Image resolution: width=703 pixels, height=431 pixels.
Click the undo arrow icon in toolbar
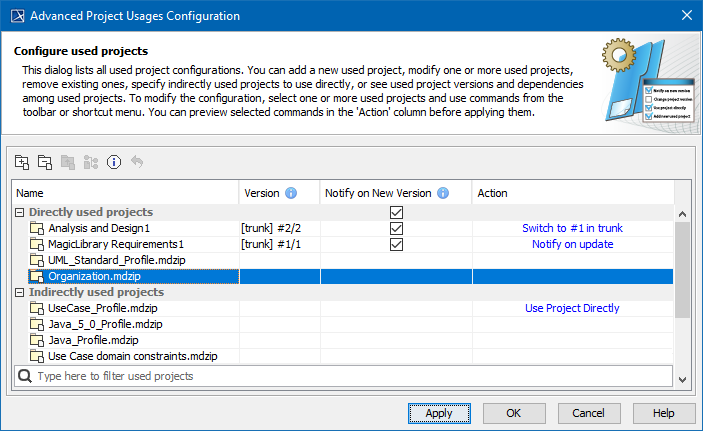tap(137, 161)
